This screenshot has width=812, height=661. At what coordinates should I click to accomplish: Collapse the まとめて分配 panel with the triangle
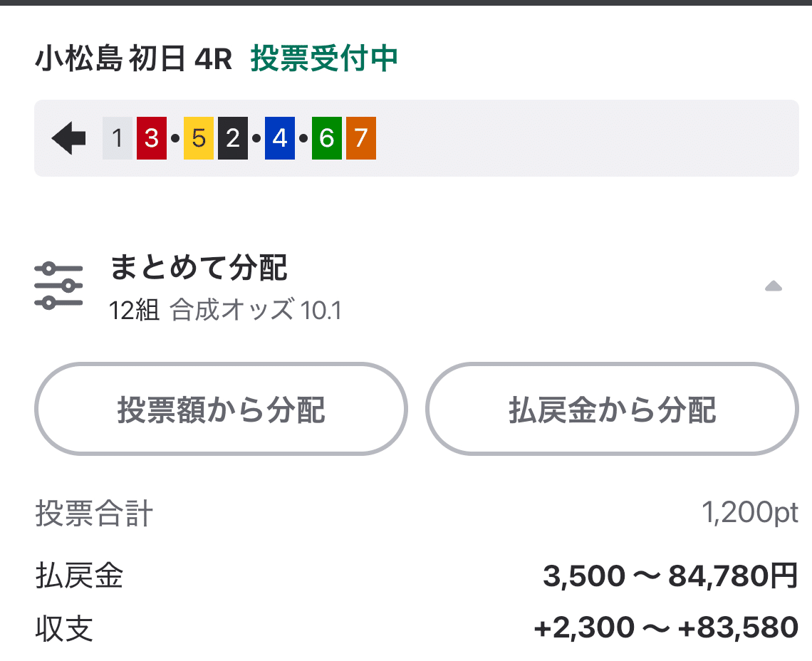point(773,286)
